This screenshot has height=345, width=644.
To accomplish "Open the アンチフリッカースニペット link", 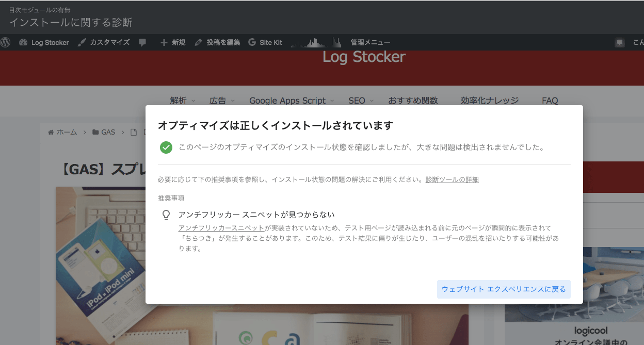I will (x=221, y=228).
